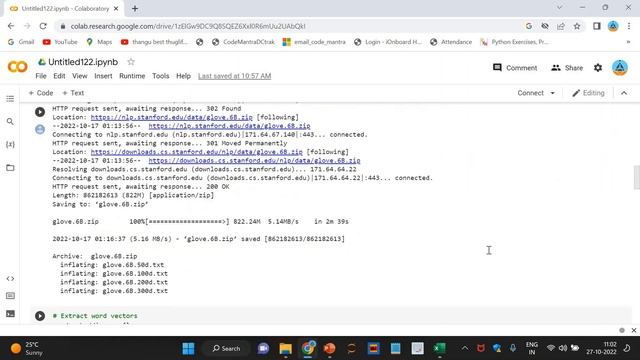Open the browser side panel icon
This screenshot has height=360, width=640.
tap(597, 26)
